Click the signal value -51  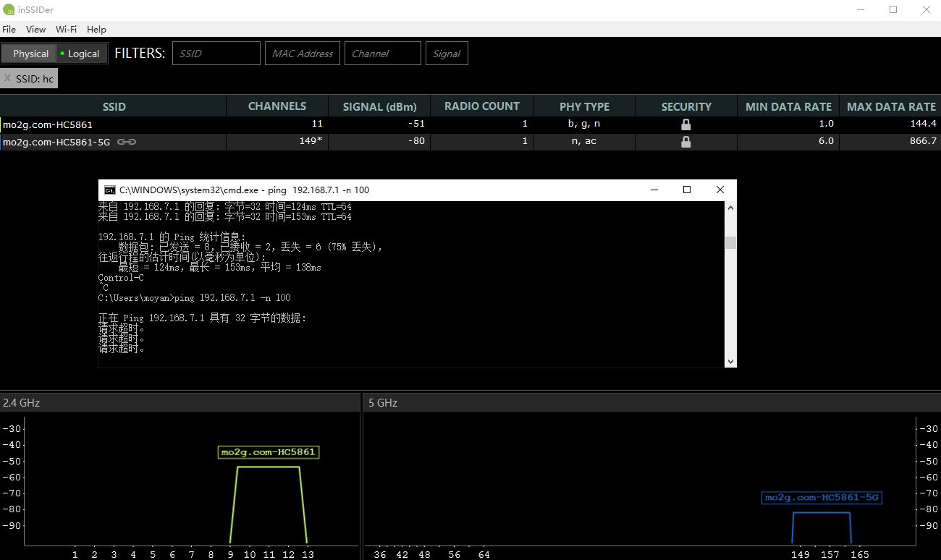(x=416, y=124)
